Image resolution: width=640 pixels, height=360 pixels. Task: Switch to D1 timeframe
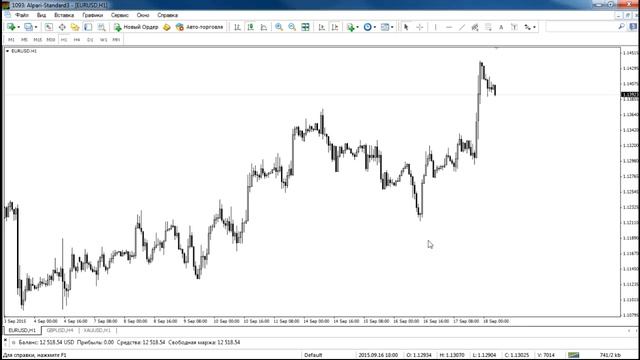[x=90, y=40]
